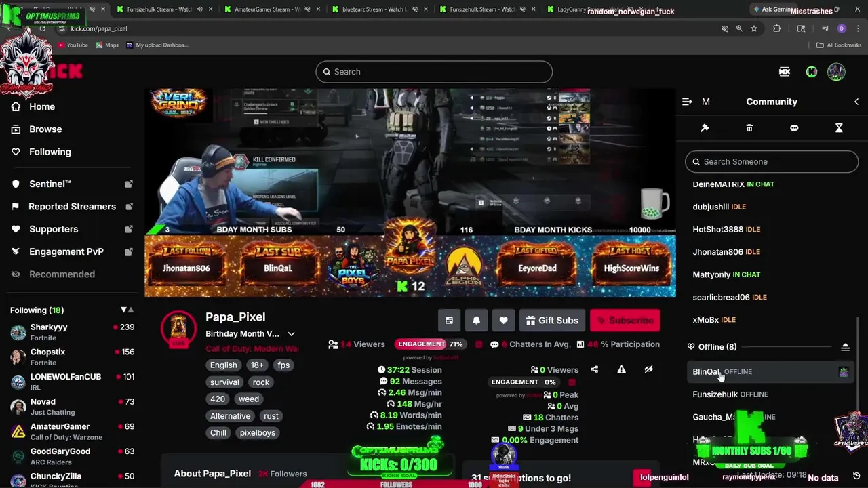
Task: Click the history icon beside No data
Action: (856, 477)
